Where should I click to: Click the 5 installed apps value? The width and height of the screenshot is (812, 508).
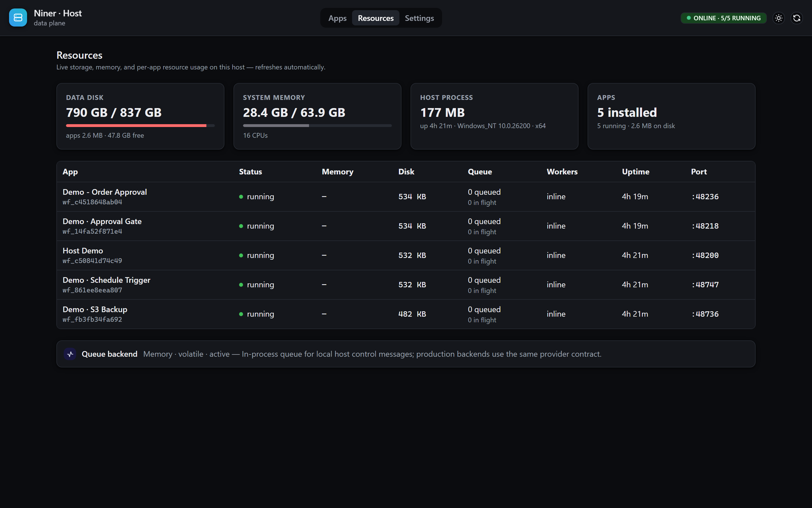pos(627,113)
